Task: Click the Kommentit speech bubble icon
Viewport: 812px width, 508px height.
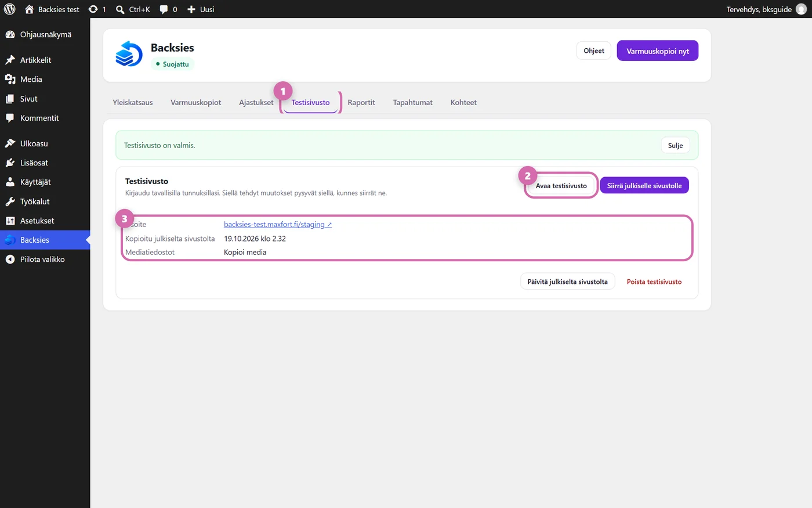Action: (10, 118)
